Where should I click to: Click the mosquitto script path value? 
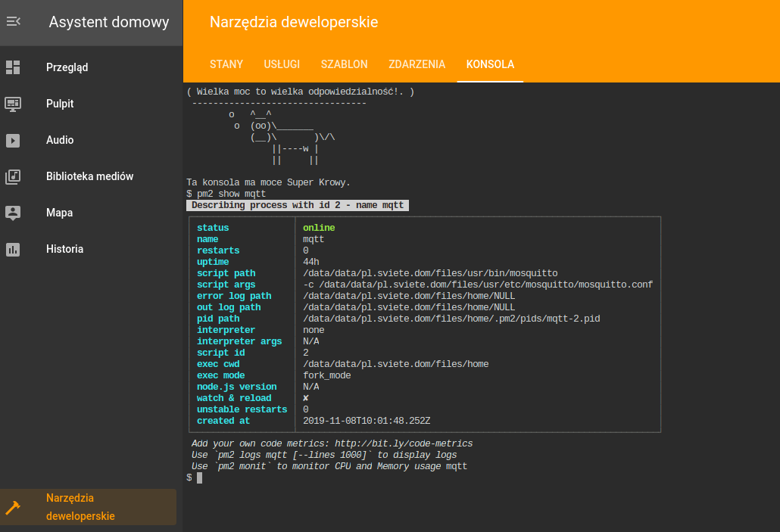(x=430, y=273)
